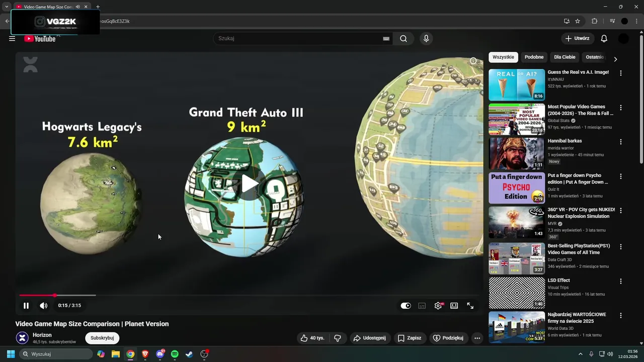The width and height of the screenshot is (644, 362).
Task: Open Discord from the taskbar
Action: click(160, 354)
